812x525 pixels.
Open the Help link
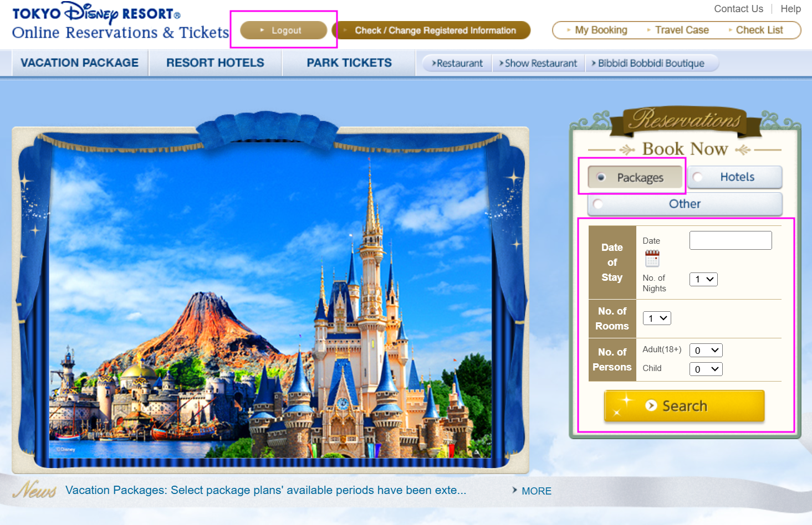pos(790,9)
